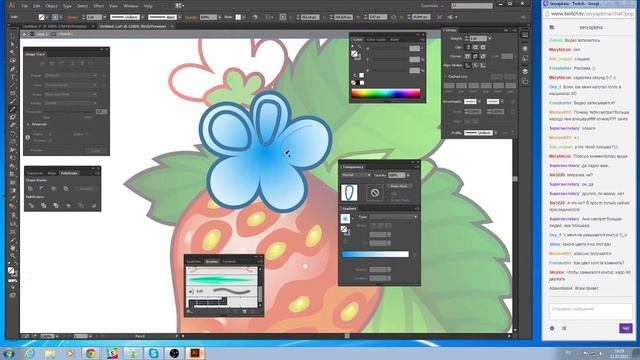Switch to the Transform tab beside Pathfinder

[x=35, y=173]
